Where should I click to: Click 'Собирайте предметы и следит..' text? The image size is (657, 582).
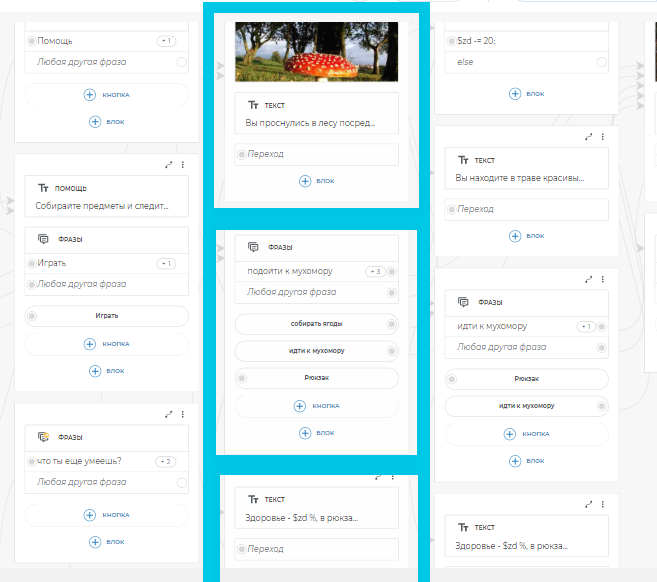click(102, 206)
